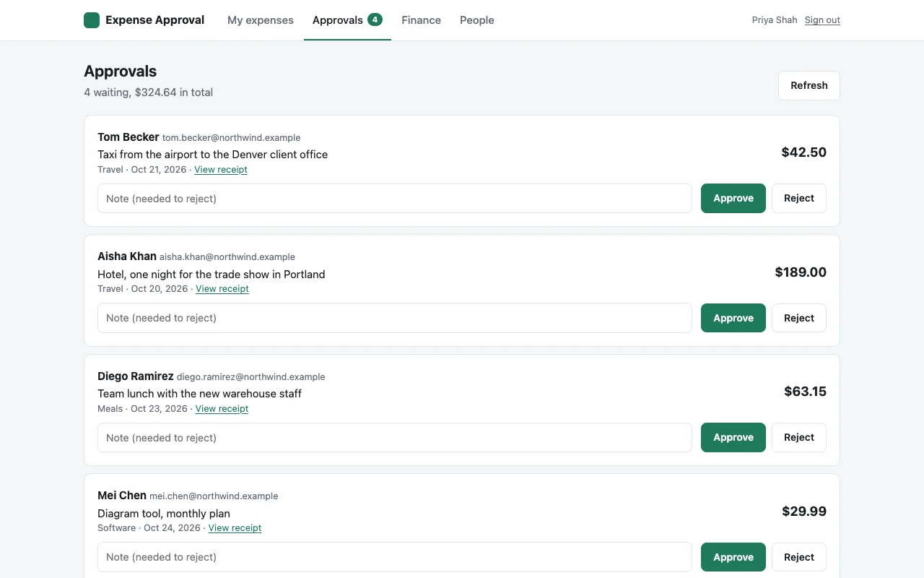Click the 'Taxi from the airport' description
Screen dimensions: 924x578
(x=213, y=155)
